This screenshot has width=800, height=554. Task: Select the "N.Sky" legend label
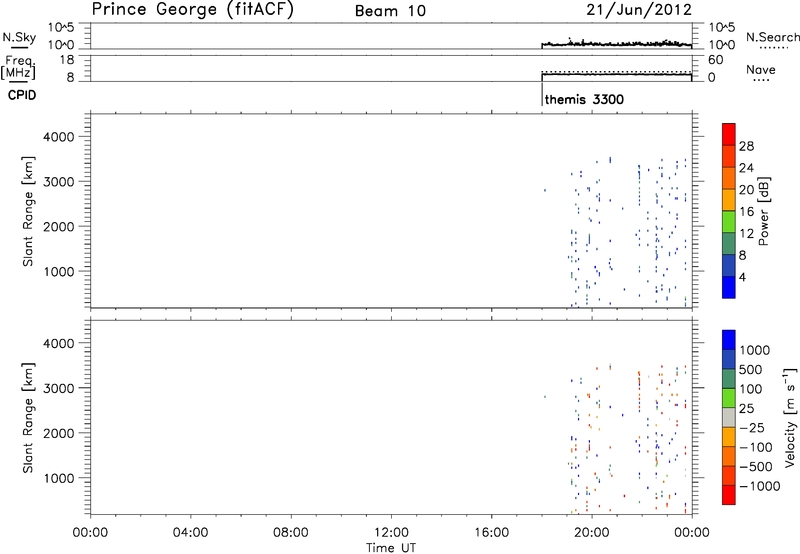[x=19, y=37]
